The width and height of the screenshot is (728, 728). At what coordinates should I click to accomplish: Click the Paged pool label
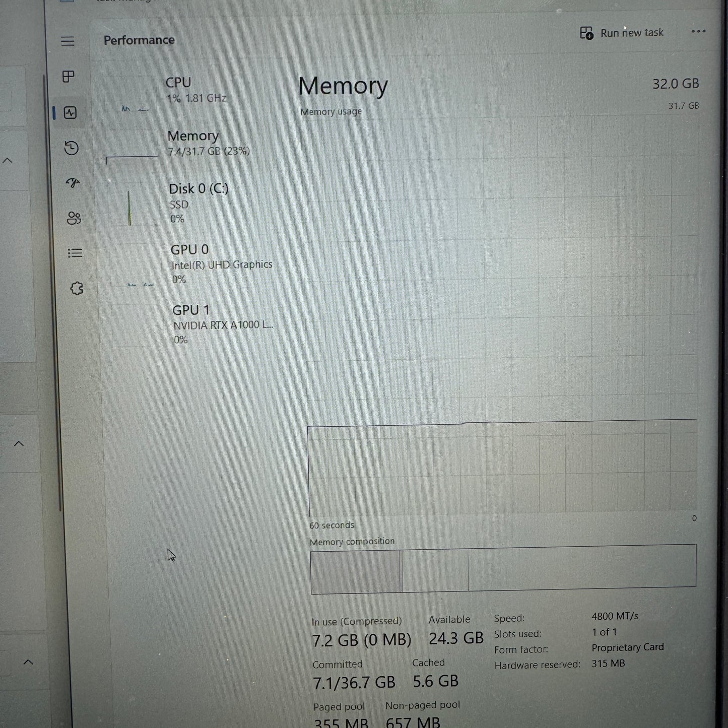339,707
